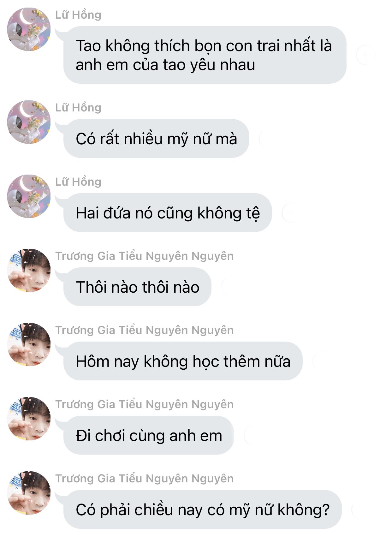Open Trương Gia's avatar next to 'Thôi nào thôi nào'
The height and width of the screenshot is (537, 392).
pos(29,270)
